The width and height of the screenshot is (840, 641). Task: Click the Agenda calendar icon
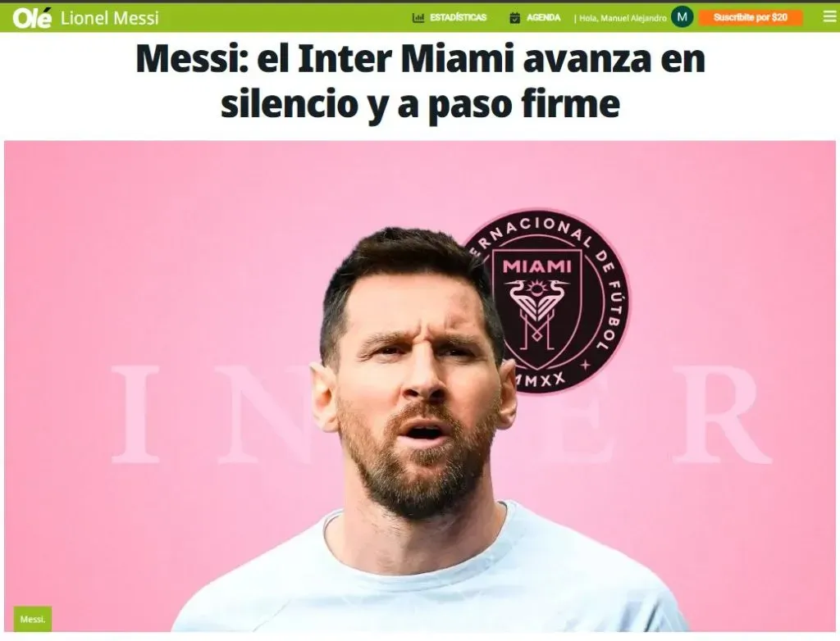point(514,18)
